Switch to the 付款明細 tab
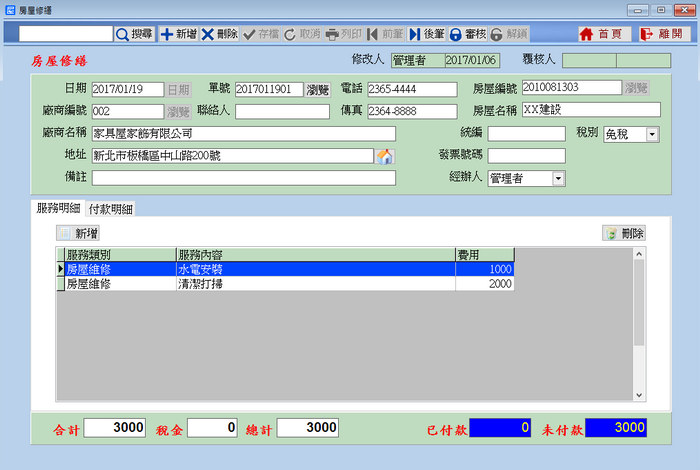 coord(111,209)
